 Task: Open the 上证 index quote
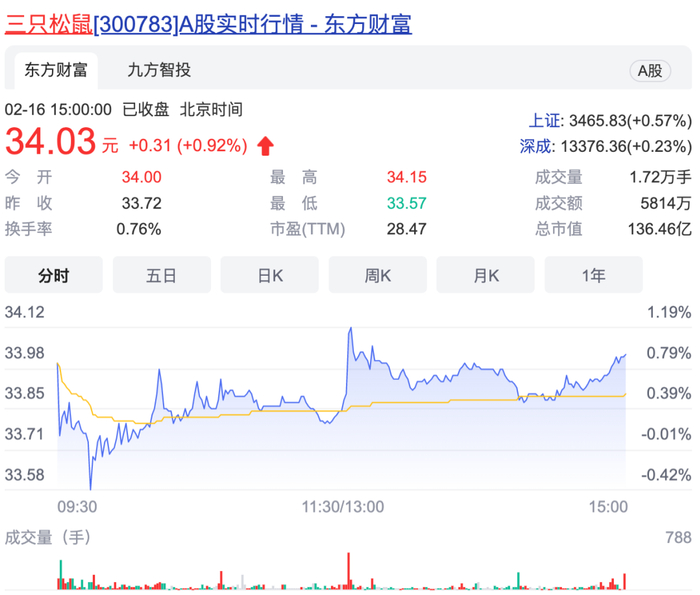click(x=610, y=121)
